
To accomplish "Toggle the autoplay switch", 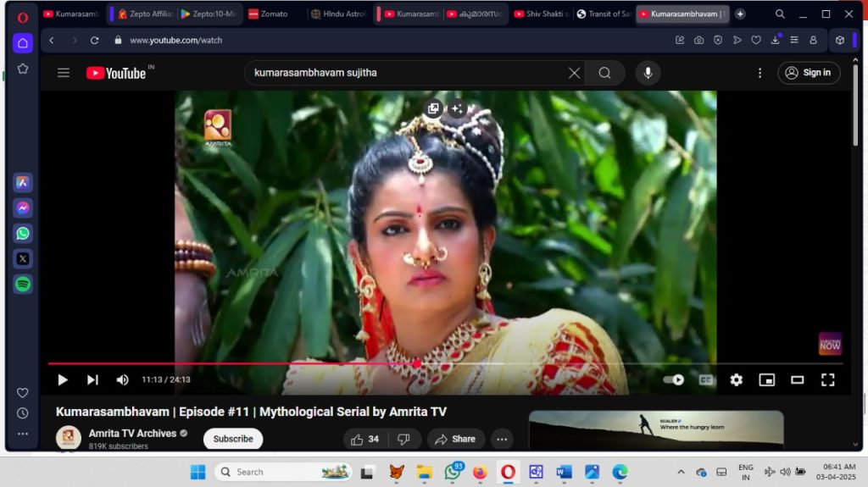I will tap(674, 379).
